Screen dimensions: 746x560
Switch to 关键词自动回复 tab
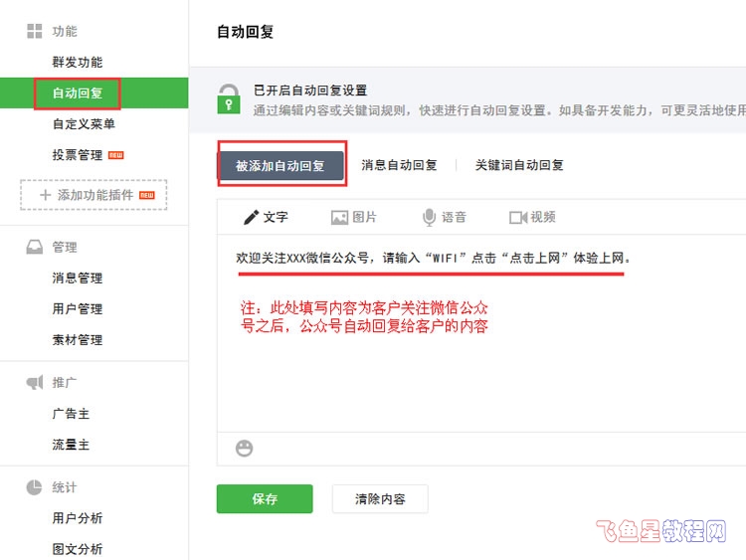(519, 165)
